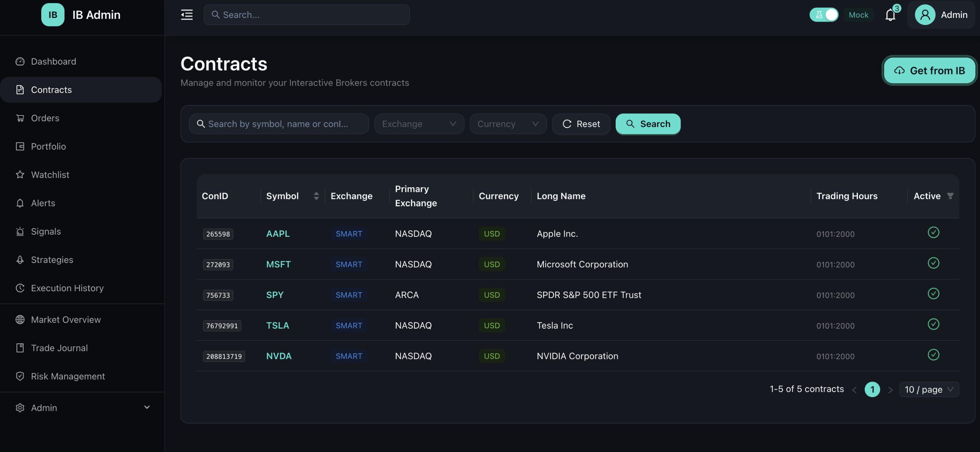
Task: Open the TSLA symbol link
Action: (x=277, y=325)
